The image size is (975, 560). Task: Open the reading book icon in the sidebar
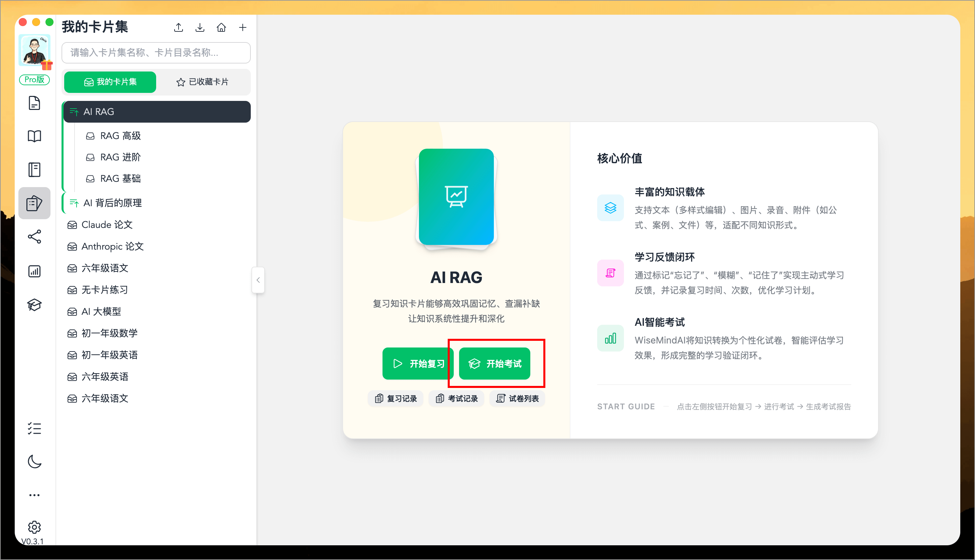pyautogui.click(x=35, y=136)
